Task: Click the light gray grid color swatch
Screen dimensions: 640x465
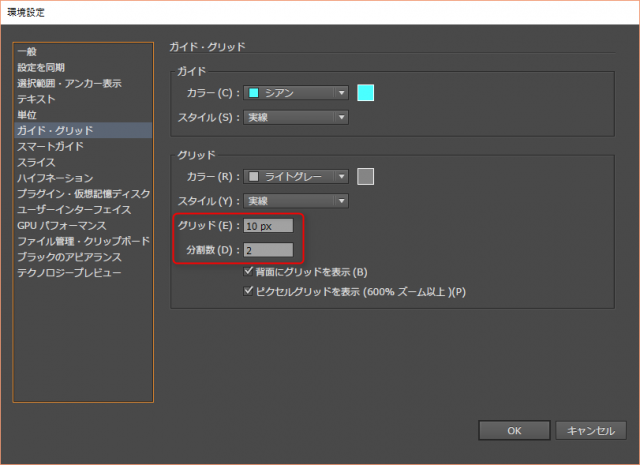Action: click(x=365, y=177)
